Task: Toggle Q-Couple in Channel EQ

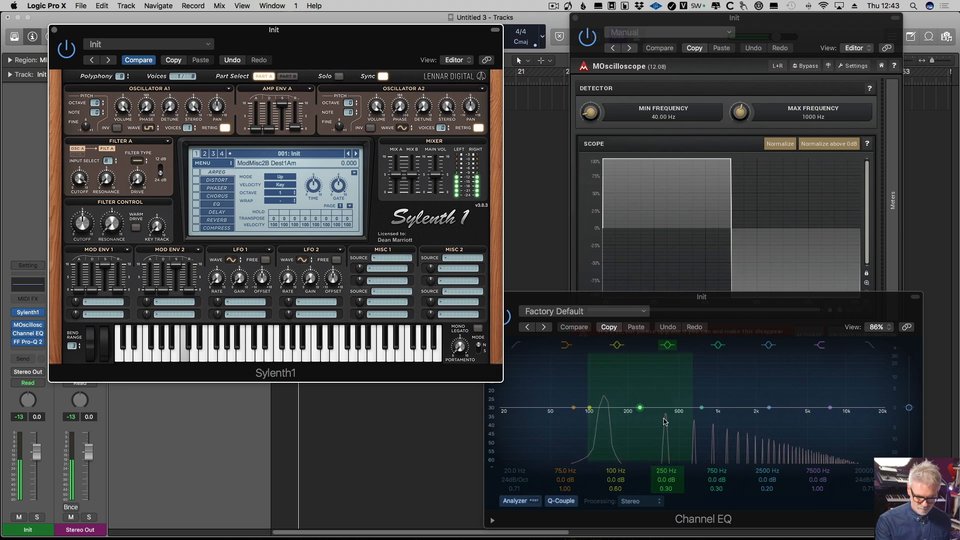Action: tap(561, 501)
